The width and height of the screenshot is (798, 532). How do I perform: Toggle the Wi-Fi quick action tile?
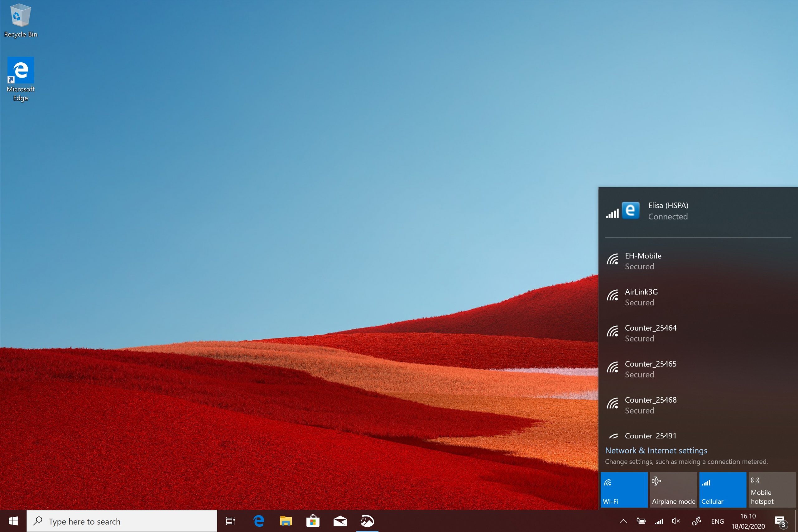(624, 490)
